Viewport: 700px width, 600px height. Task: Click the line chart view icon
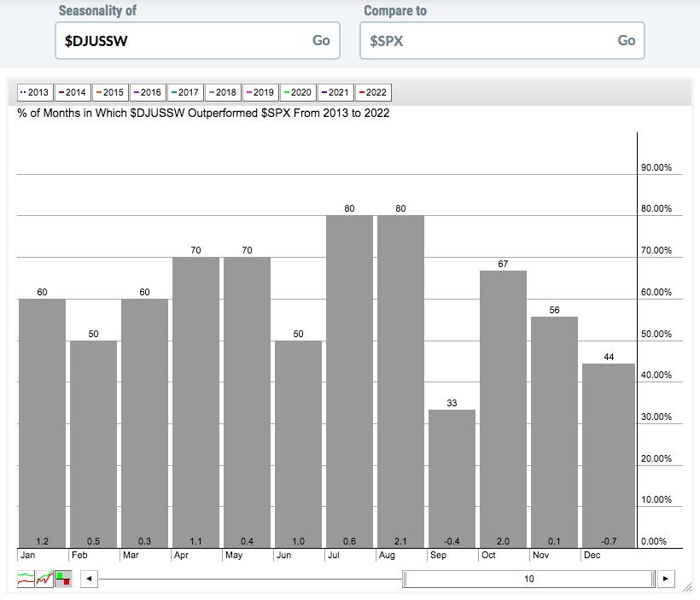pos(26,579)
